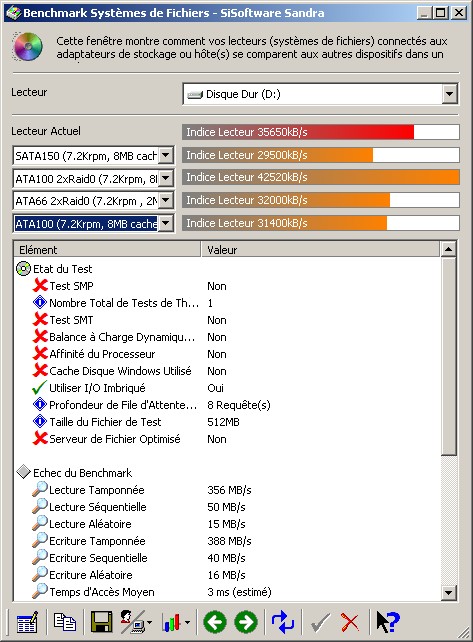Open the user/computer connection icon

click(133, 622)
